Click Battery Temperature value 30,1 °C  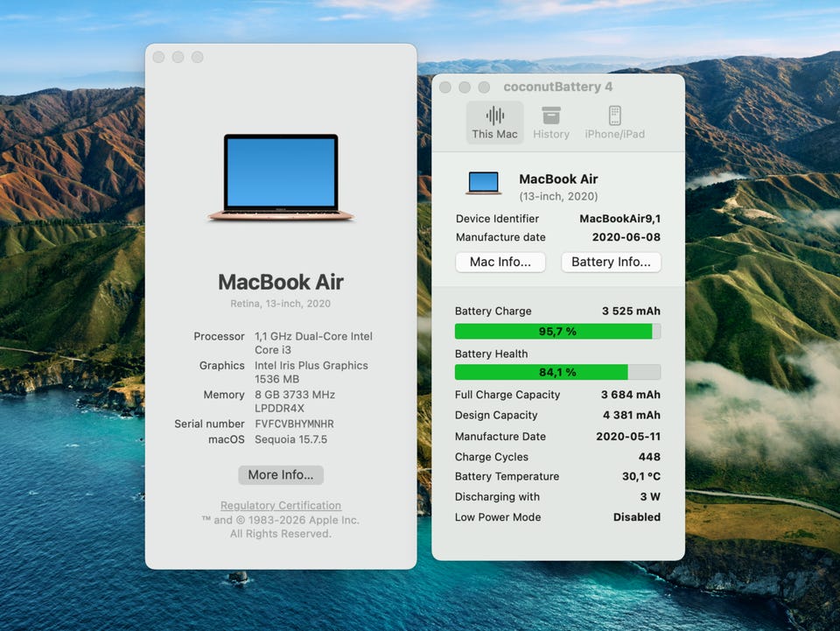point(641,476)
